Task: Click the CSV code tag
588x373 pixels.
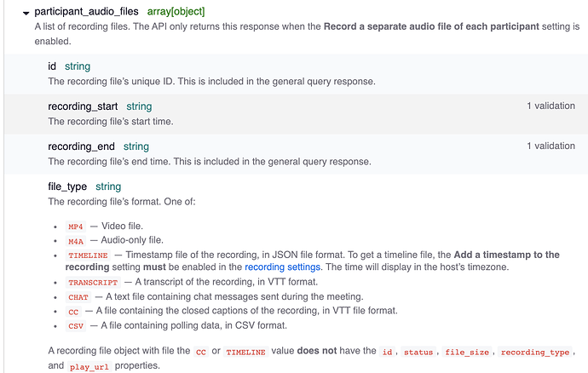Action: pos(75,326)
